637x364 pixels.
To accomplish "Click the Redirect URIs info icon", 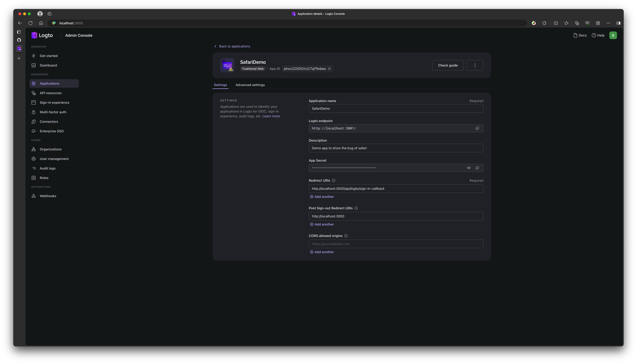I will [x=334, y=180].
